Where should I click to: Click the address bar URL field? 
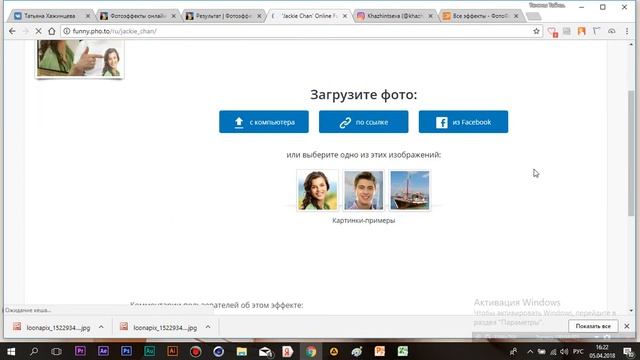(x=300, y=31)
